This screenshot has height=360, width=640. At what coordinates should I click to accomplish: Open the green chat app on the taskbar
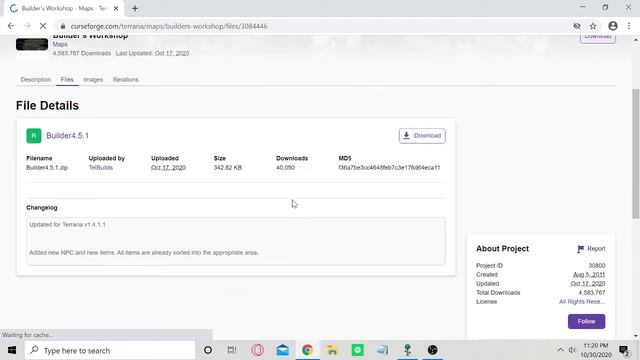(x=358, y=350)
